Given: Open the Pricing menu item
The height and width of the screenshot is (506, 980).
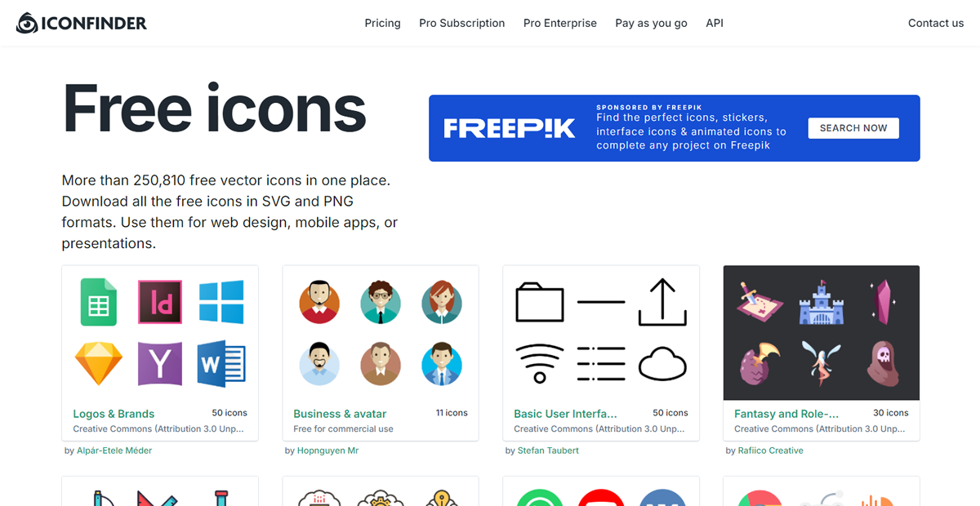Looking at the screenshot, I should pos(382,23).
